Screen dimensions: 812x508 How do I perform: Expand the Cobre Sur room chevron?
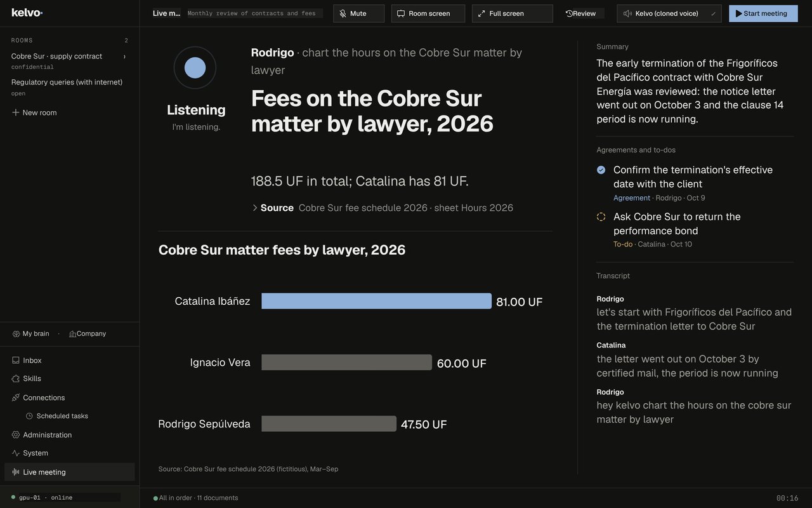[124, 57]
